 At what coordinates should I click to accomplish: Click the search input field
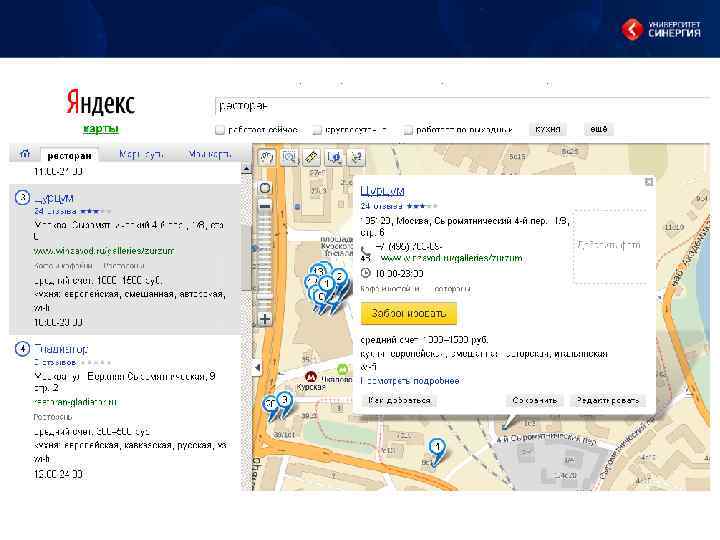[x=461, y=106]
